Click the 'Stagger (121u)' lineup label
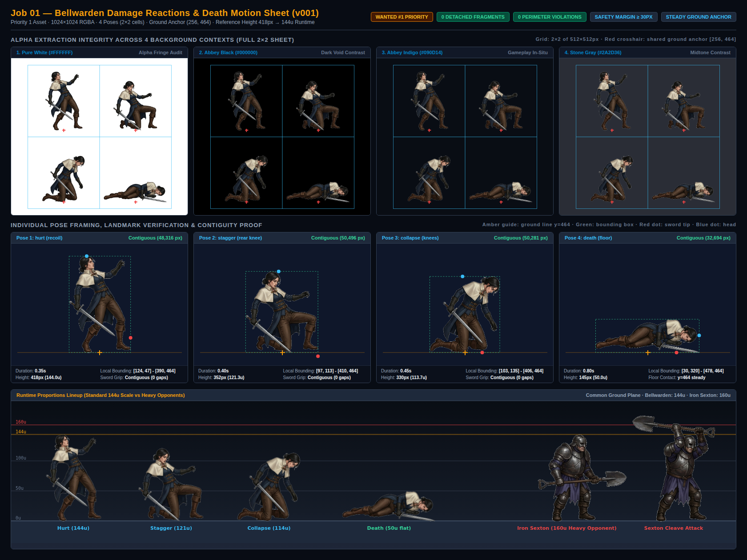Screen dimensions: 747x560 tap(171, 528)
